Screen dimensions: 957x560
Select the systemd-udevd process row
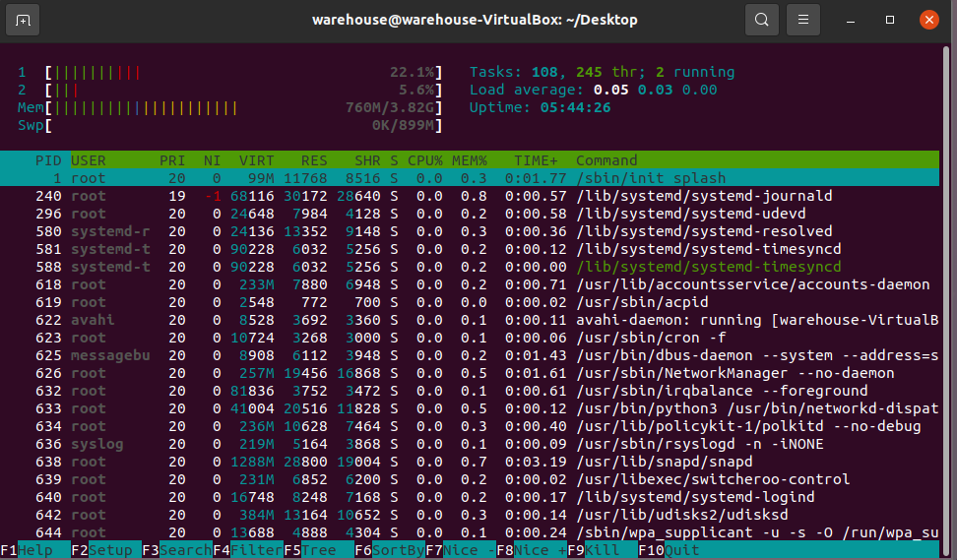click(470, 214)
